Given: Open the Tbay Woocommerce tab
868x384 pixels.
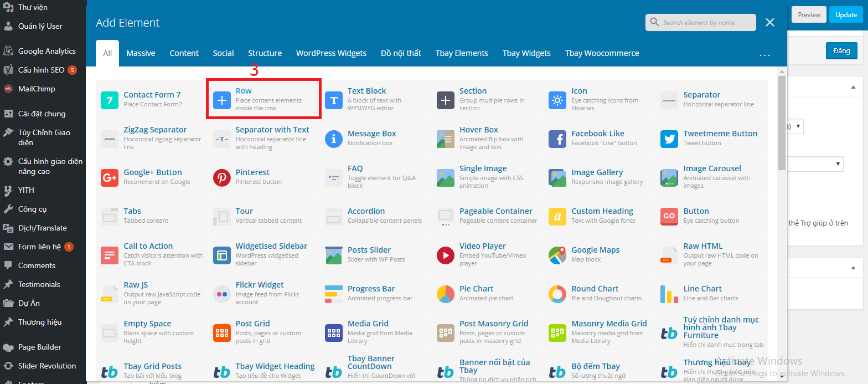Looking at the screenshot, I should [x=602, y=53].
